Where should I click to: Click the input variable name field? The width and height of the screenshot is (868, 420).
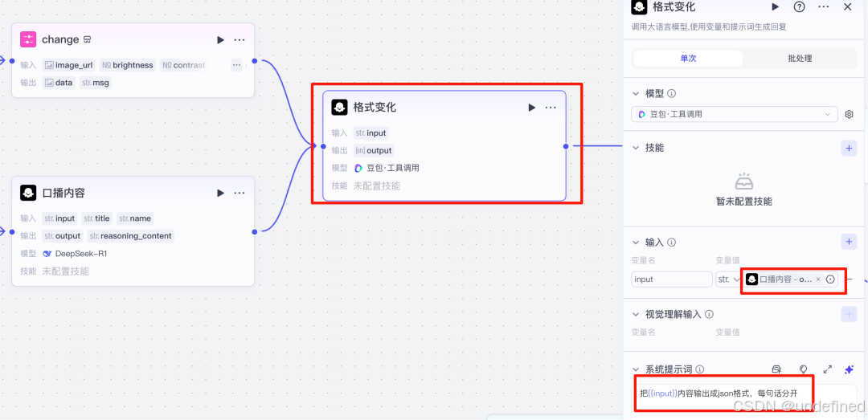(x=671, y=279)
